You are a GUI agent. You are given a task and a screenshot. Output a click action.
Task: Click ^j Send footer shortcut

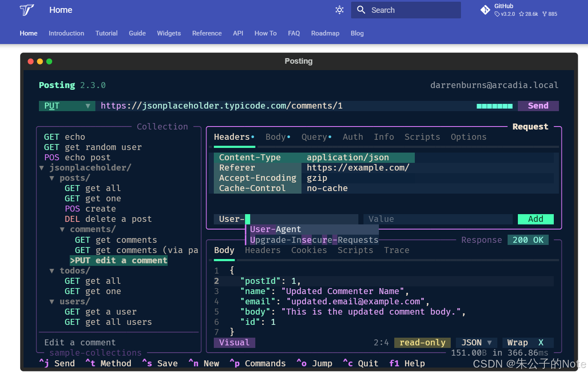click(57, 363)
